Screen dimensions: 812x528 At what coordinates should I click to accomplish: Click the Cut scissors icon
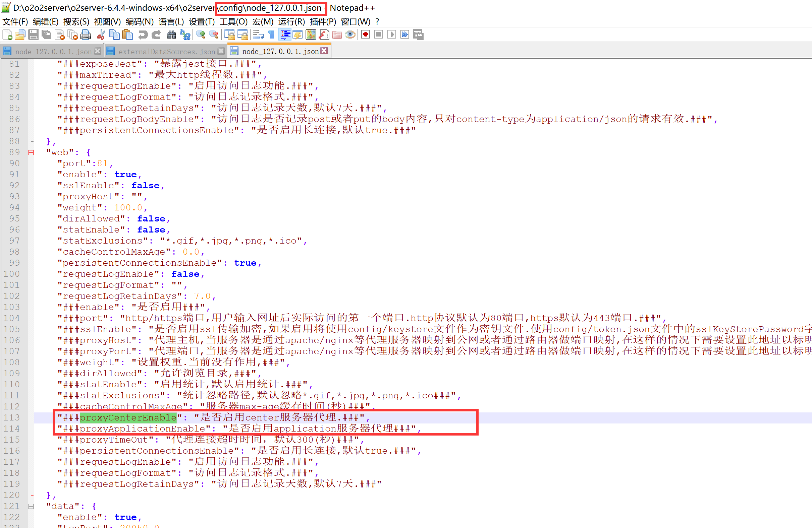click(101, 35)
